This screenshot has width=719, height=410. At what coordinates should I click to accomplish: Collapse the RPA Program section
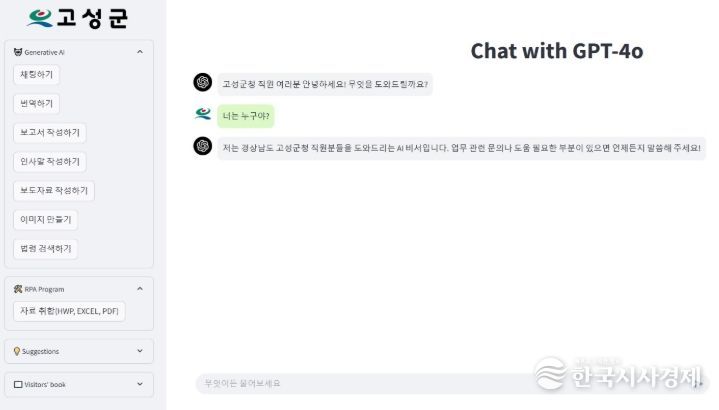[140, 288]
